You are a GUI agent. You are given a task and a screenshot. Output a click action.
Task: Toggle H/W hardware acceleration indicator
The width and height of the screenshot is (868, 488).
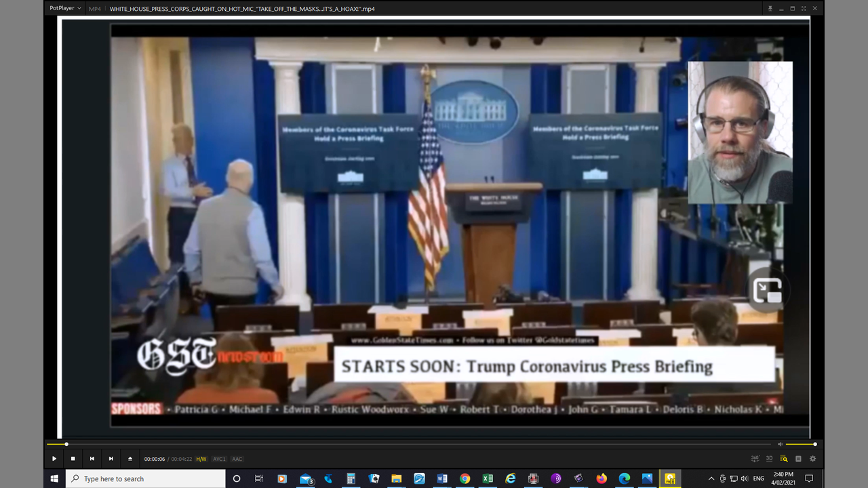[x=201, y=459]
